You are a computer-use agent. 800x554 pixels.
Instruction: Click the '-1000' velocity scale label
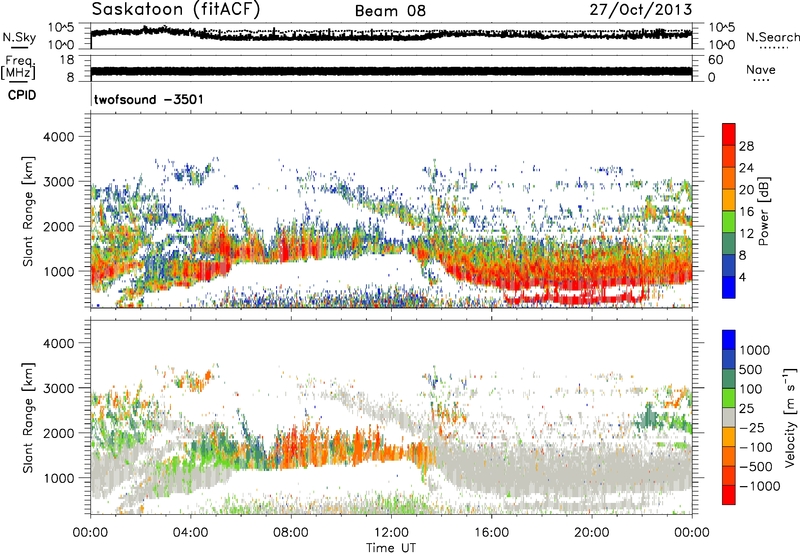[x=759, y=486]
